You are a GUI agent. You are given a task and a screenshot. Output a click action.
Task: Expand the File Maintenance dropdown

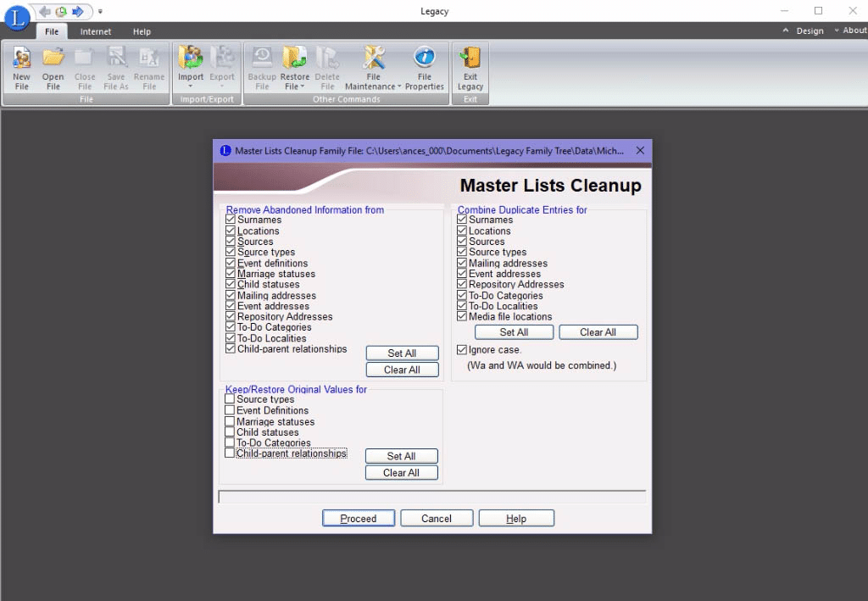(x=398, y=86)
